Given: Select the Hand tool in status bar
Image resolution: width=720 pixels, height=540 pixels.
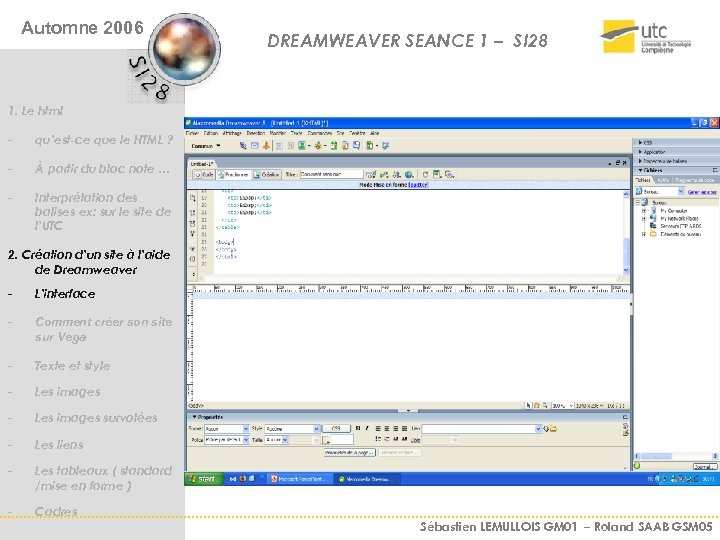Looking at the screenshot, I should (x=536, y=405).
